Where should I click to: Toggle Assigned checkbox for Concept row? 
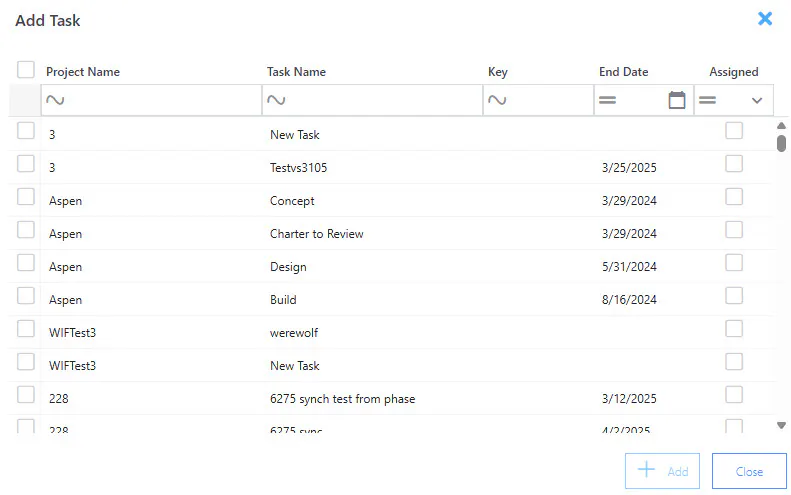coord(734,197)
